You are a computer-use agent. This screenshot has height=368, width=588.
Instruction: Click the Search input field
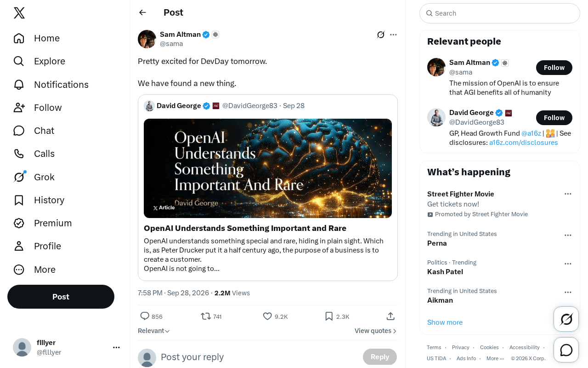click(500, 13)
